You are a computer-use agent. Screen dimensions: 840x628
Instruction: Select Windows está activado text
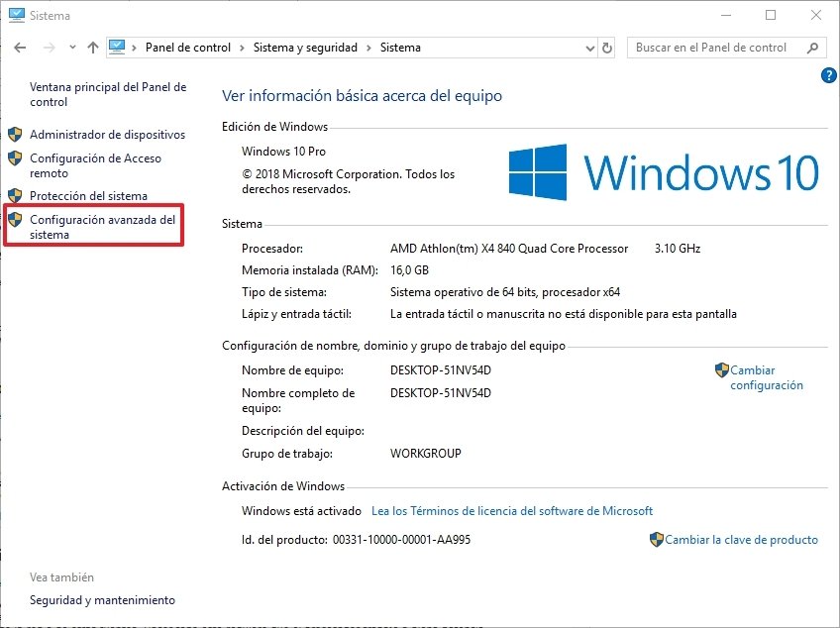301,511
